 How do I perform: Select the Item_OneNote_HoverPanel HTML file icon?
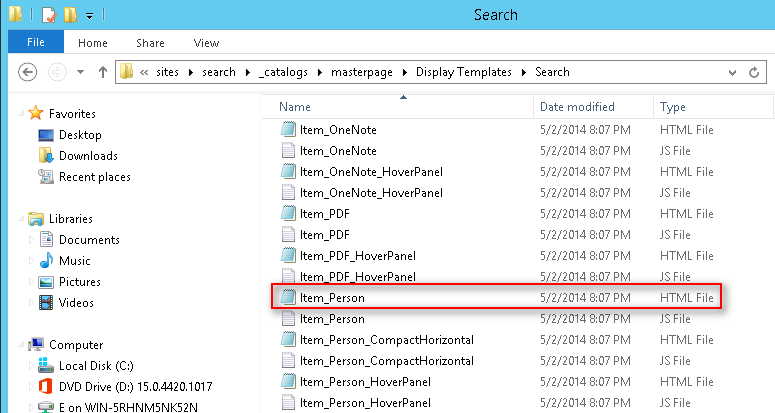click(x=288, y=171)
